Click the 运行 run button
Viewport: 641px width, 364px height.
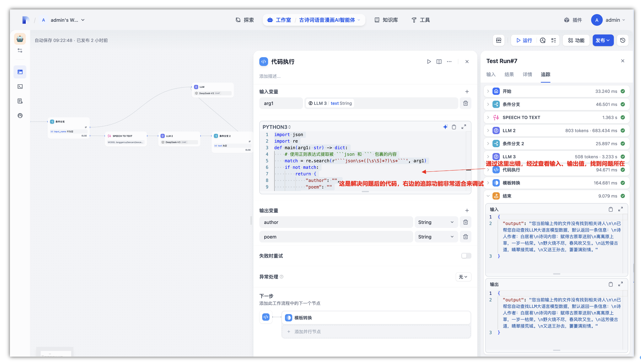pyautogui.click(x=524, y=40)
